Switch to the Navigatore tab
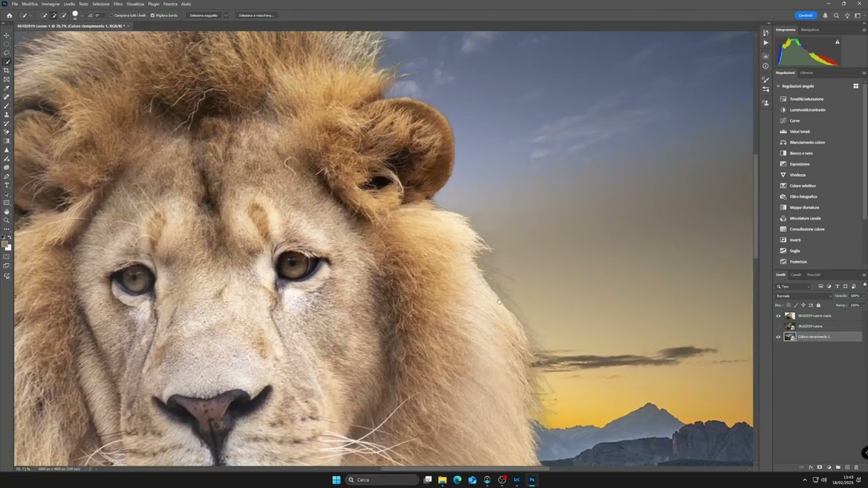This screenshot has width=868, height=488. [810, 30]
